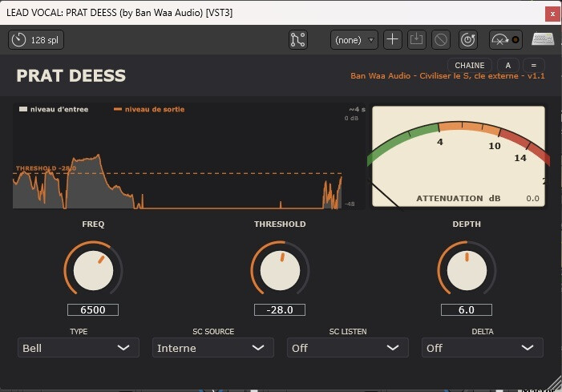The width and height of the screenshot is (562, 392).
Task: Open the keyboard icon in toolbar
Action: coord(543,39)
